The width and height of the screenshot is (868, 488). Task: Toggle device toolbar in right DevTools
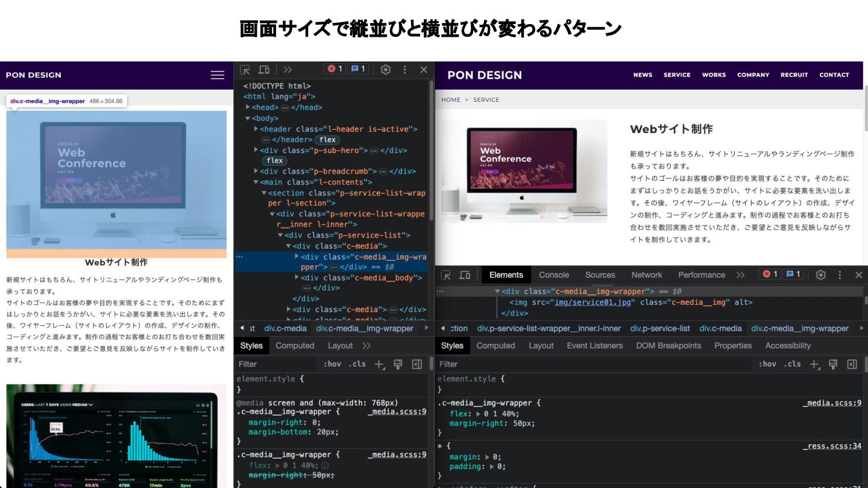point(465,275)
